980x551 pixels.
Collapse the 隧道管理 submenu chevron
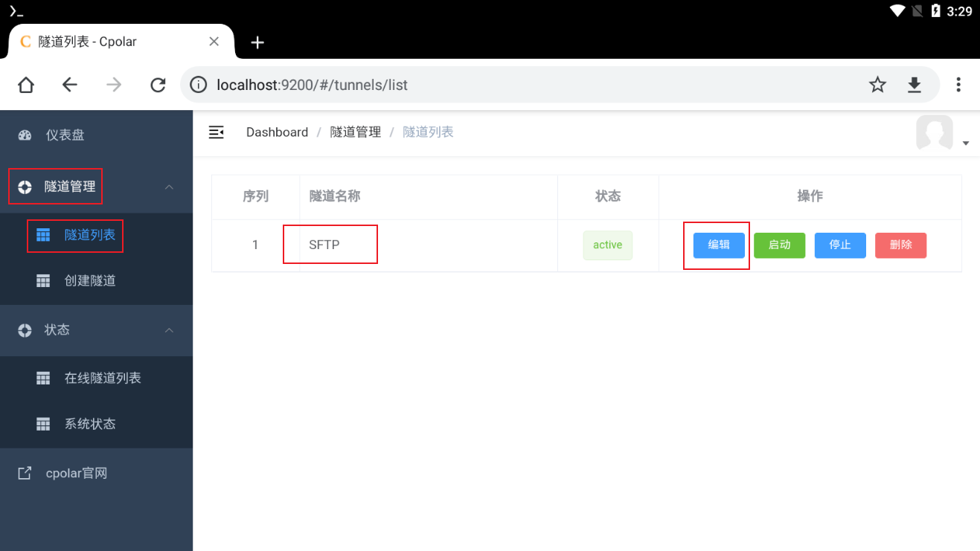169,187
